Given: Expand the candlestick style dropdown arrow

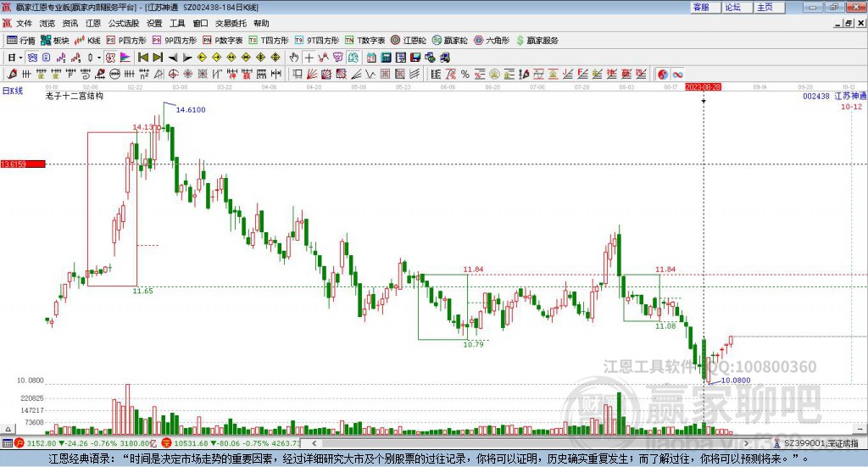Looking at the screenshot, I should (x=99, y=58).
